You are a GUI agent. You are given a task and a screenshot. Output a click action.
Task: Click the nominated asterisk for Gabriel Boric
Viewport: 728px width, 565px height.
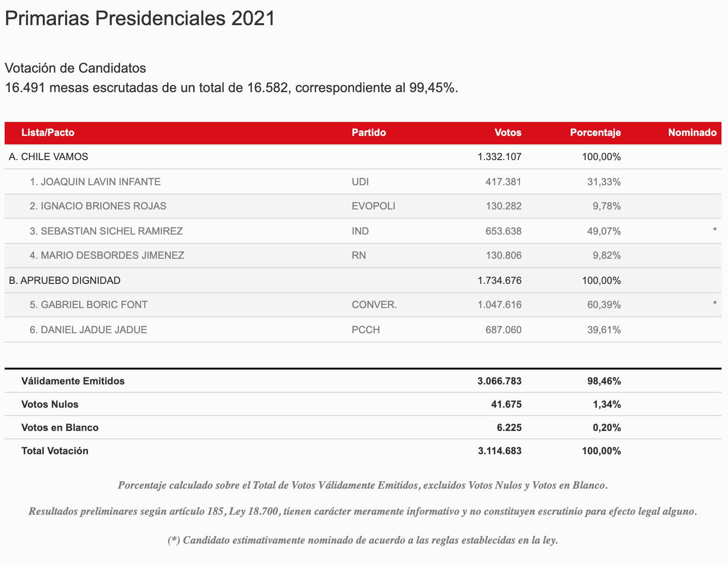point(715,305)
